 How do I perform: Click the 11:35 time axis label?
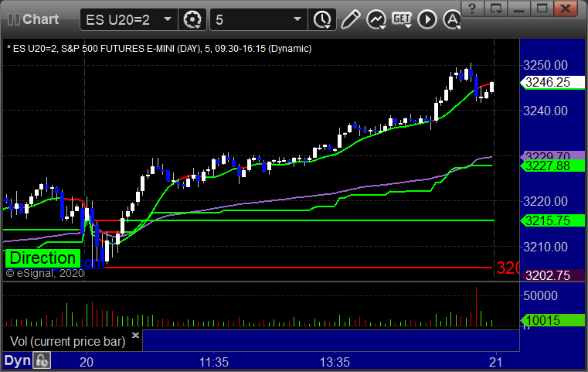tap(214, 362)
